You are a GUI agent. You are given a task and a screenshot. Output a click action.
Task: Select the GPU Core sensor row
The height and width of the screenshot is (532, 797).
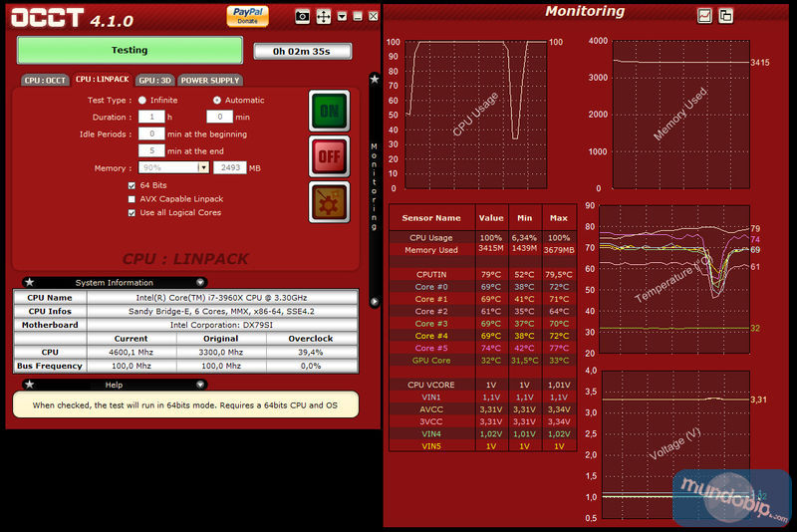(483, 361)
